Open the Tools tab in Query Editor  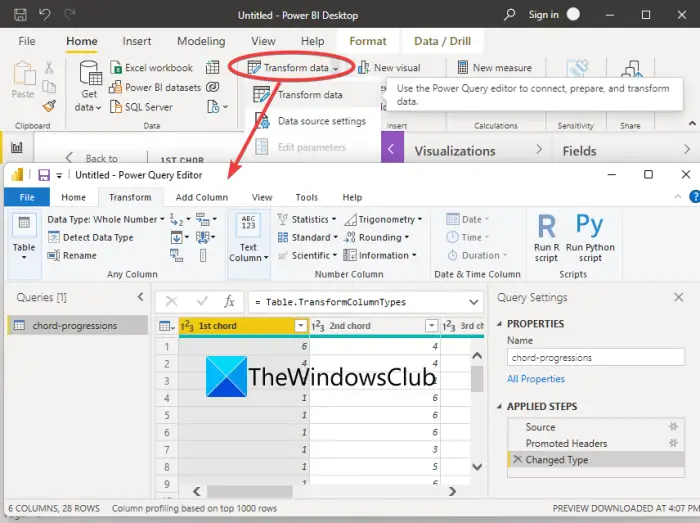[x=307, y=197]
